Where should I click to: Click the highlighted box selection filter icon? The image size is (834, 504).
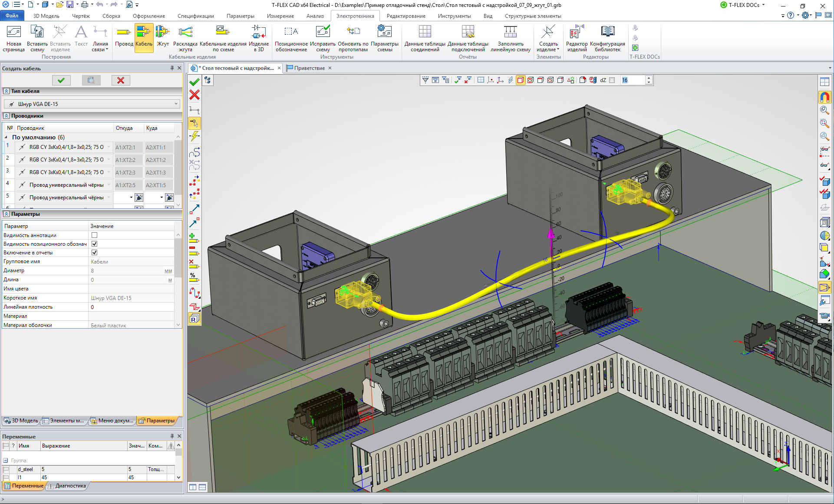[x=520, y=80]
